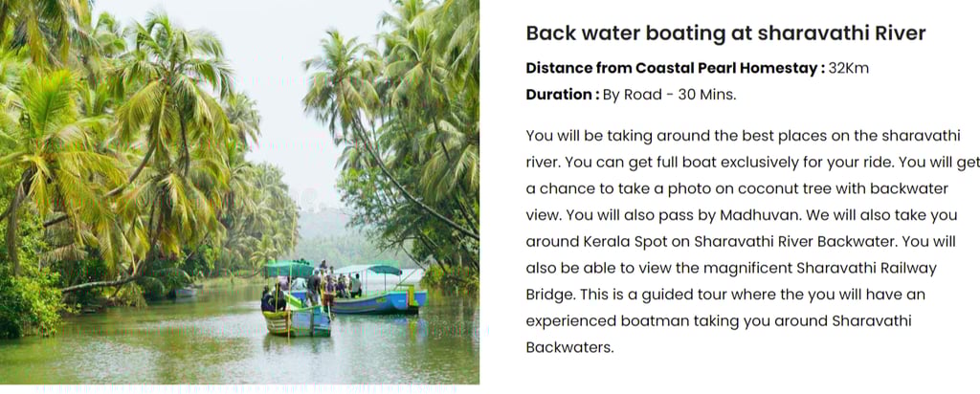Click the blue boat on the right
Image resolution: width=980 pixels, height=394 pixels.
pyautogui.click(x=378, y=291)
